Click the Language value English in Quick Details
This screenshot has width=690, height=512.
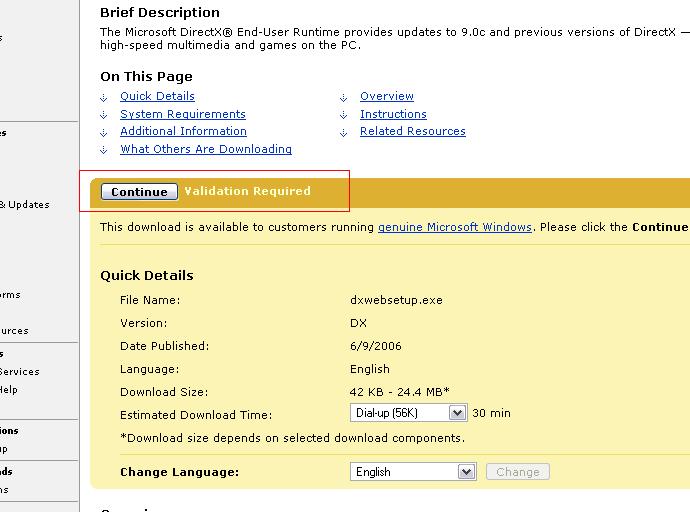point(370,369)
